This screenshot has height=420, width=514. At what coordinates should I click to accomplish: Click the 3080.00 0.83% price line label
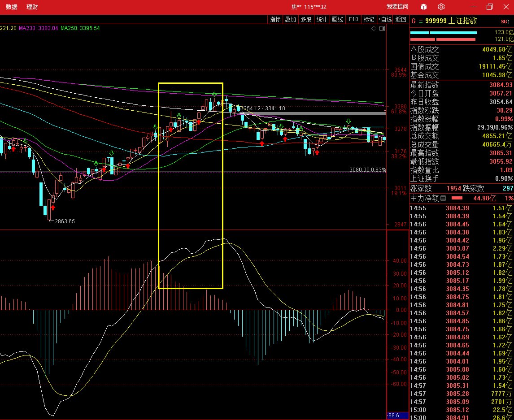368,170
